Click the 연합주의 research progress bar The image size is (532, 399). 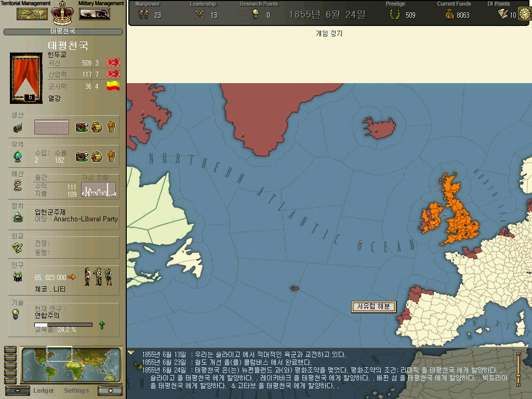coord(63,325)
